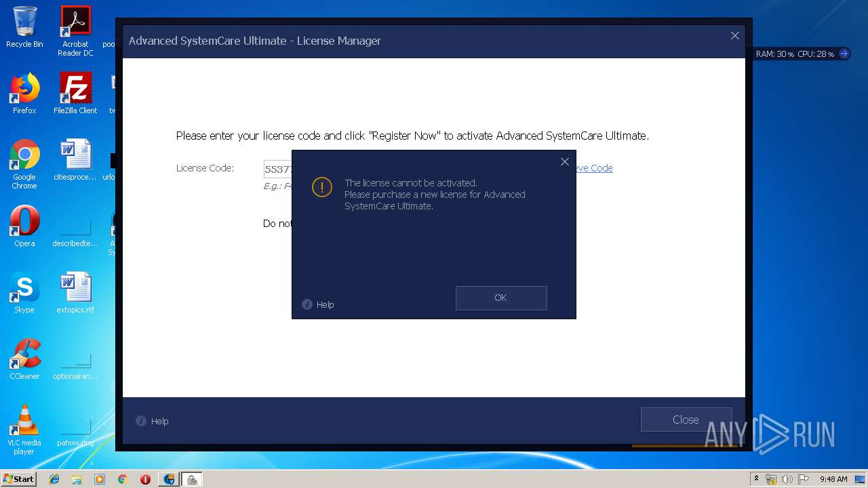Click the 9:48 AM taskbar clock
Image resolution: width=868 pixels, height=488 pixels.
click(833, 479)
